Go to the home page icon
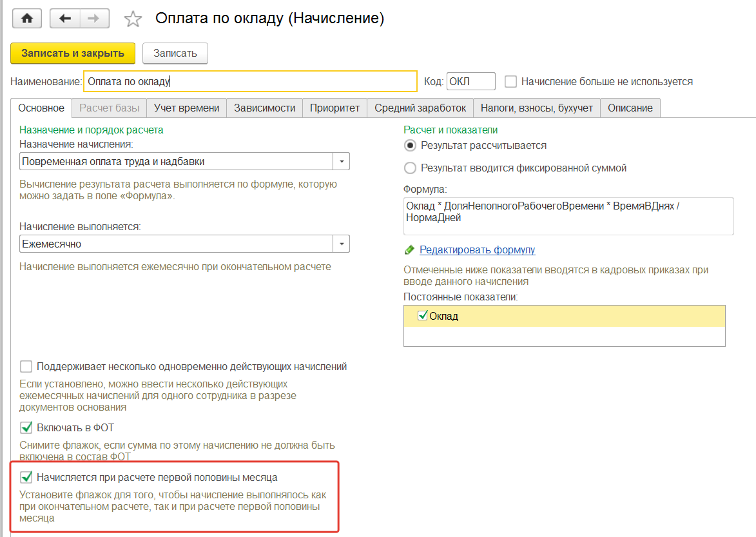 click(27, 19)
